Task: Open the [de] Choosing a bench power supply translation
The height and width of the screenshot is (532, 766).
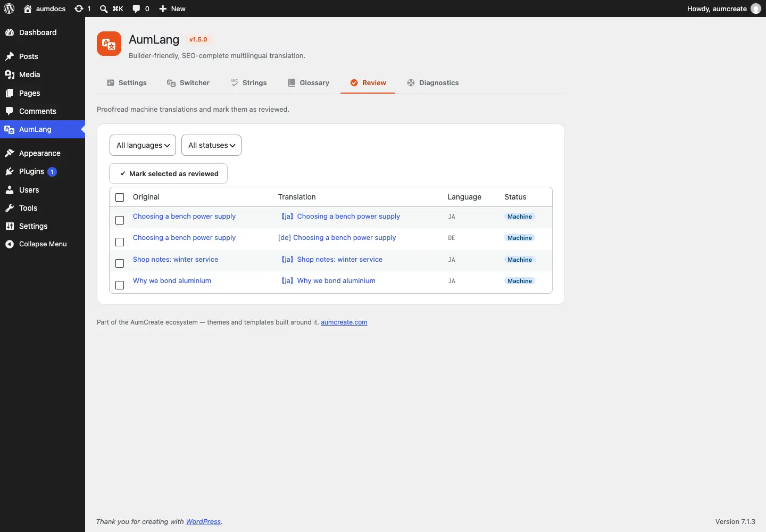Action: point(337,238)
